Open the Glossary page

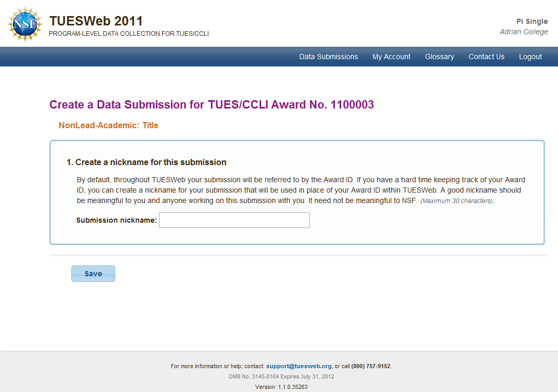coord(440,57)
